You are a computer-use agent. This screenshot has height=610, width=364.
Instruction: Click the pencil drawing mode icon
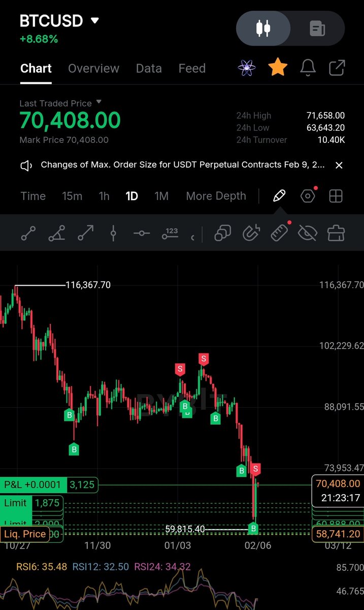point(279,196)
